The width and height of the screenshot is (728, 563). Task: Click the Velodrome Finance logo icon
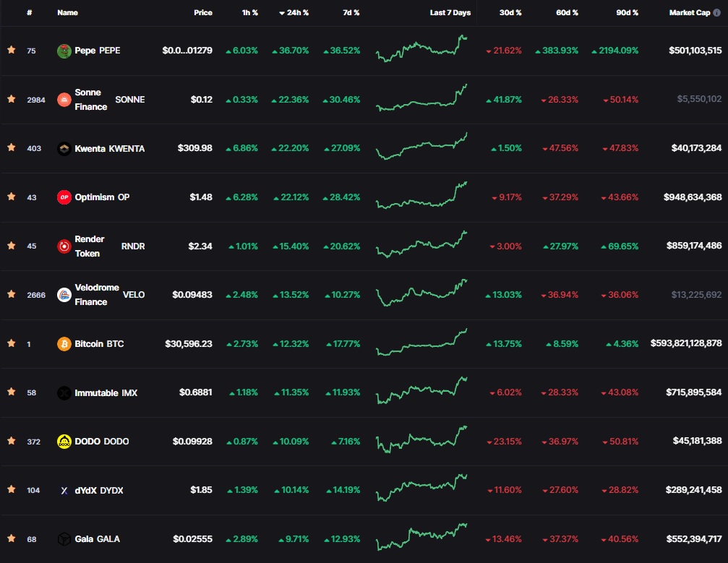click(64, 295)
